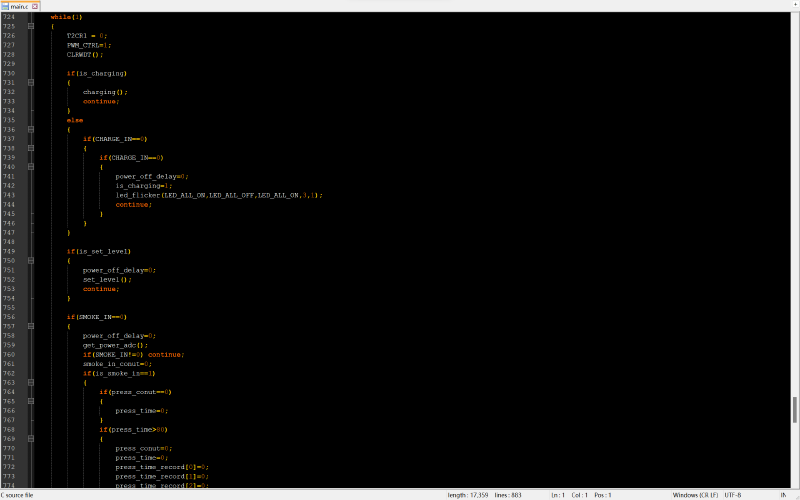This screenshot has height=500, width=800.
Task: Fold the is_smoke_in block at line 763
Action: click(31, 382)
